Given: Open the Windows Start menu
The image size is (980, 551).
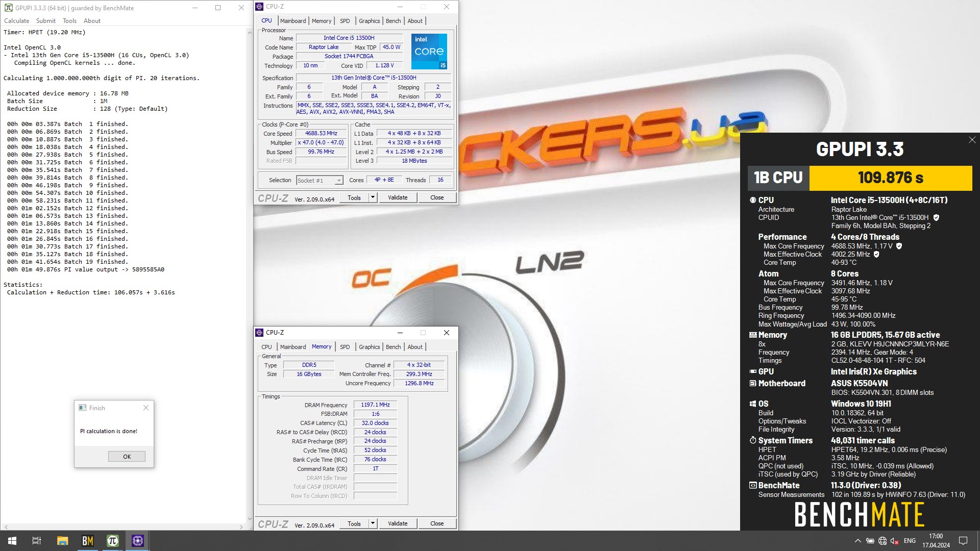Looking at the screenshot, I should click(x=12, y=541).
